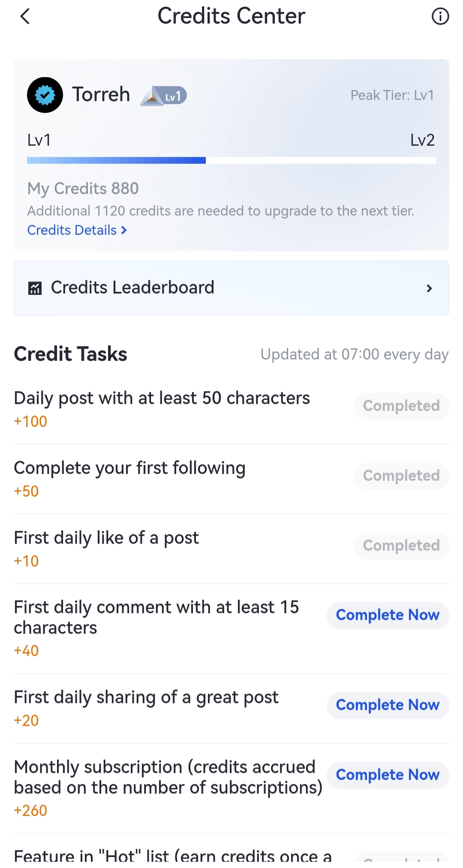
Task: Open the Credits Leaderboard row
Action: coord(231,288)
